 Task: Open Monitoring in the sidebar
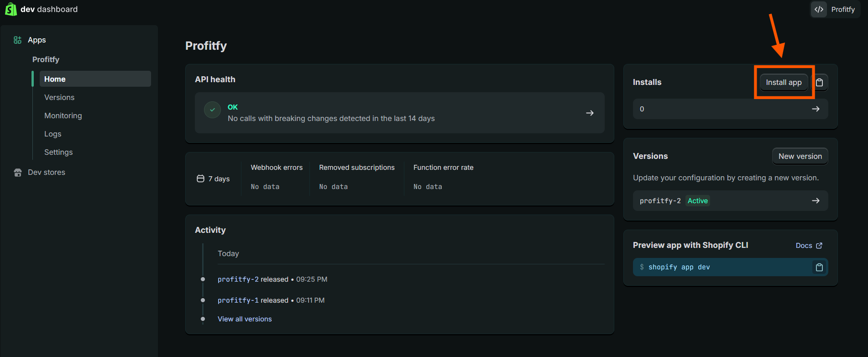coord(63,116)
